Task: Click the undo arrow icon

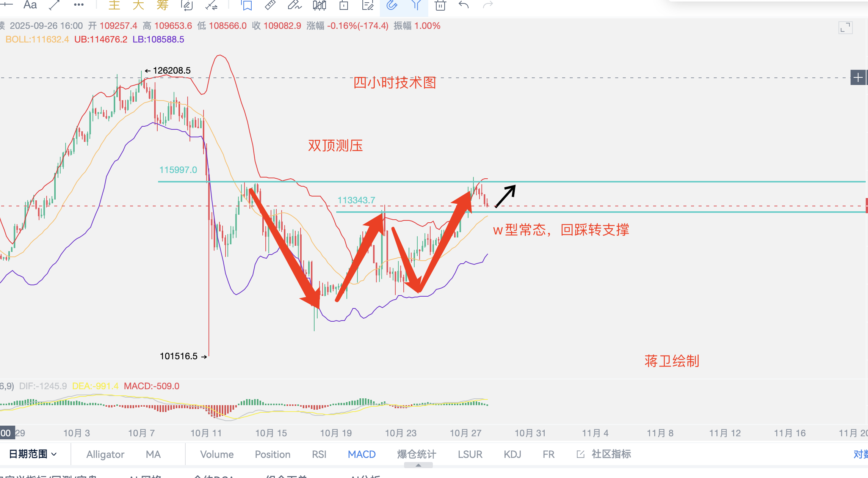Action: coord(464,5)
